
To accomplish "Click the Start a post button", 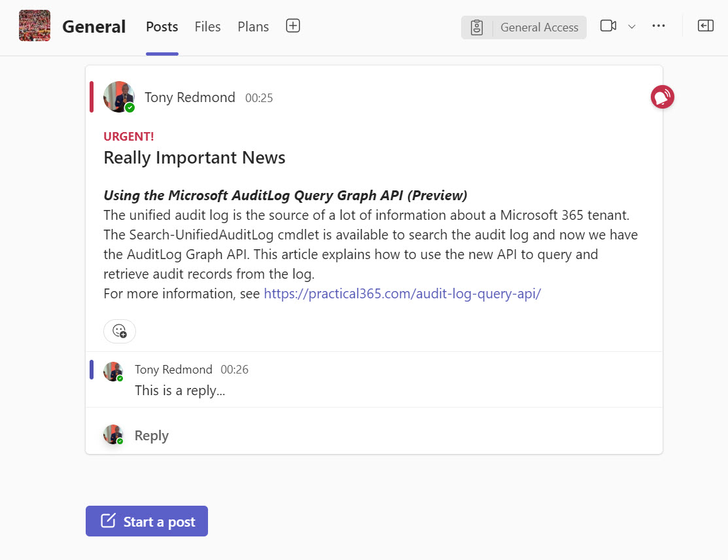I will point(147,521).
